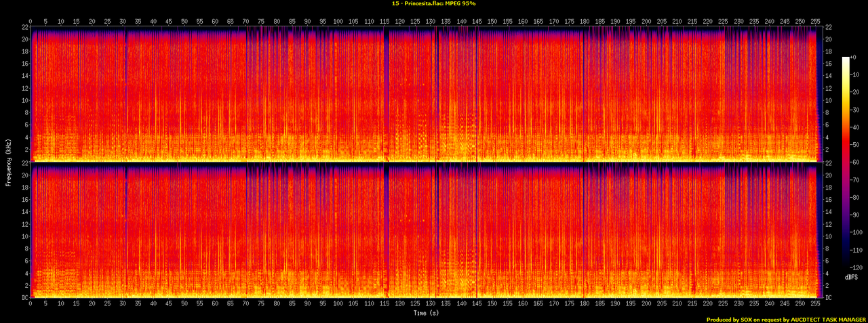Viewport: 868px width, 323px height.
Task: Click the '+0' value on the dBFS scale
Action: (854, 58)
